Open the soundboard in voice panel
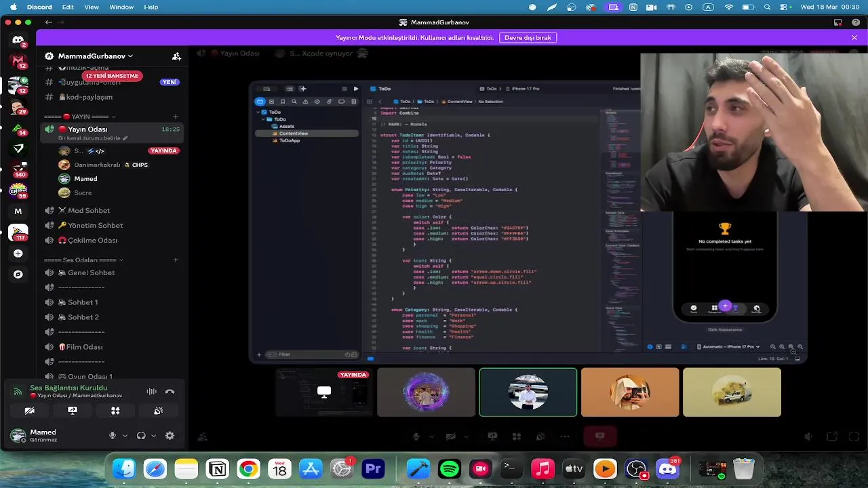868x488 pixels. (158, 411)
